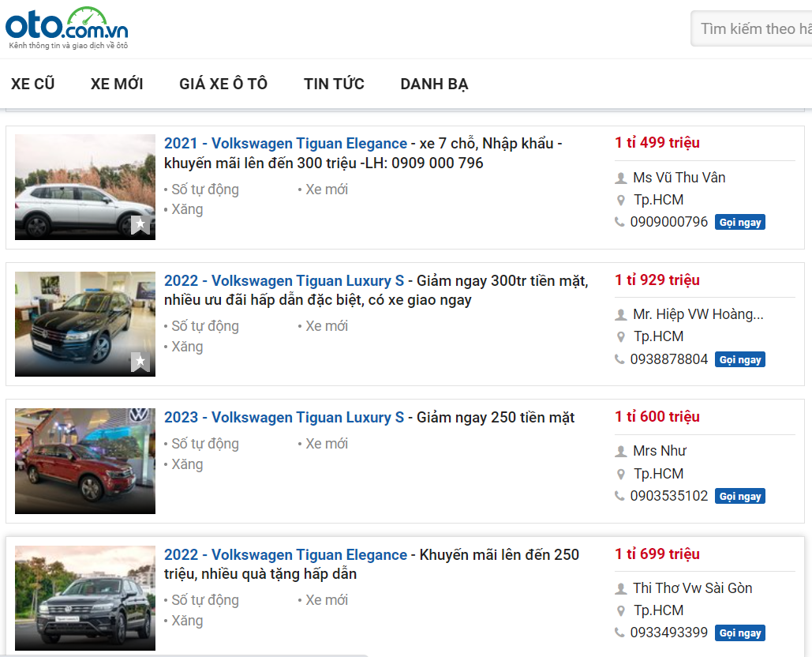Click the oto.com.vn logo
Screen dimensions: 812x657
pos(67,28)
